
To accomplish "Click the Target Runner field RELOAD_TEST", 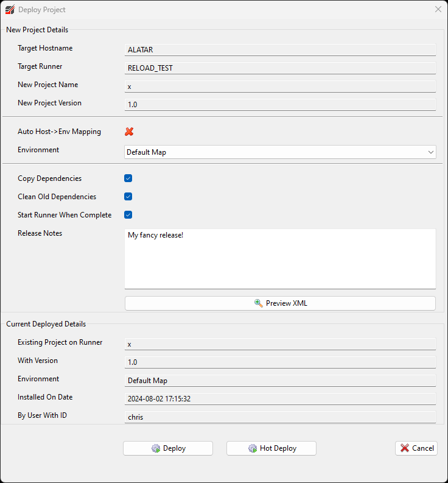I will tap(280, 68).
